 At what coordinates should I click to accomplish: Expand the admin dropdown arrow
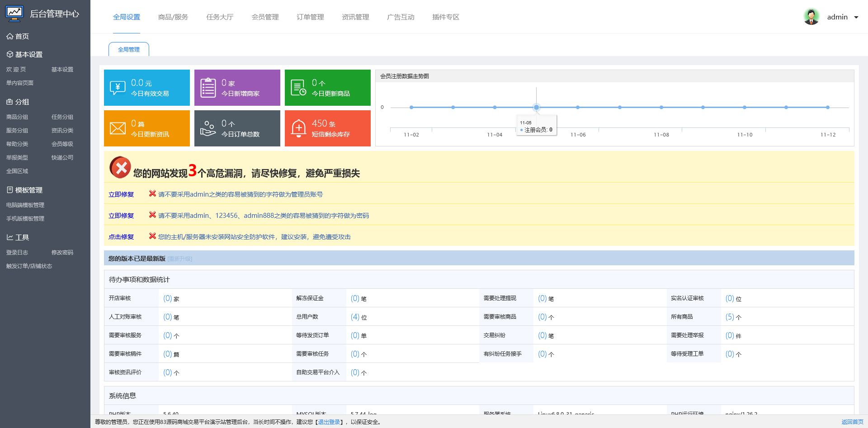(x=856, y=18)
